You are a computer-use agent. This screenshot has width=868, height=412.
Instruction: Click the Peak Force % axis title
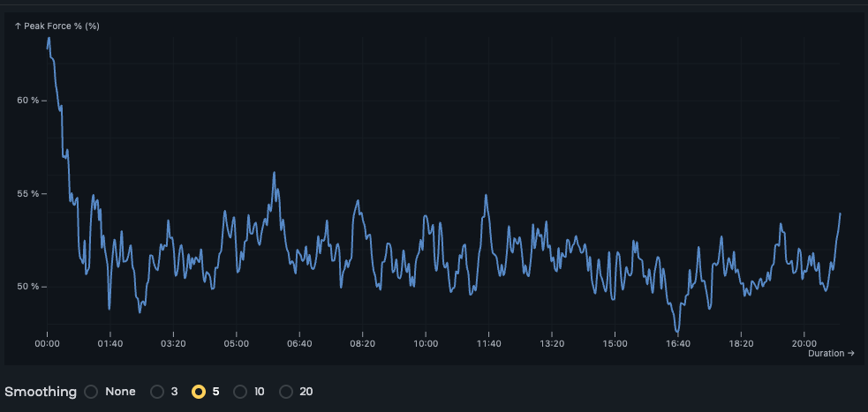(x=57, y=26)
